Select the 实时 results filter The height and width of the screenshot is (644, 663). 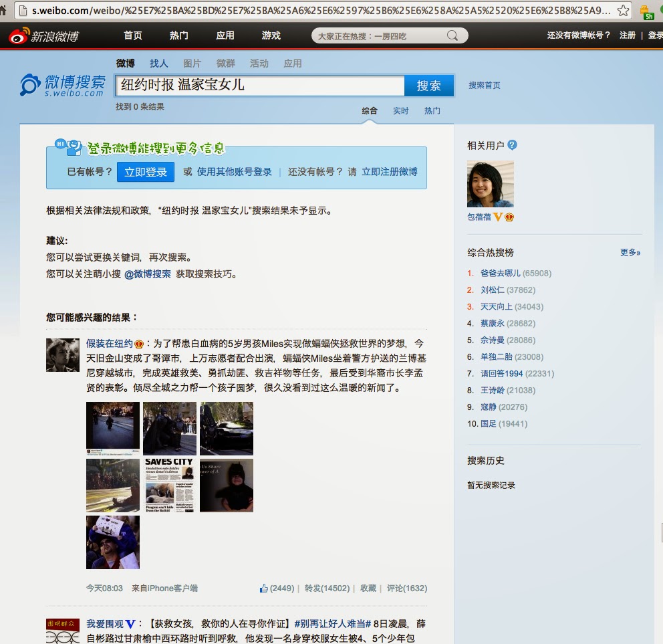click(x=401, y=111)
